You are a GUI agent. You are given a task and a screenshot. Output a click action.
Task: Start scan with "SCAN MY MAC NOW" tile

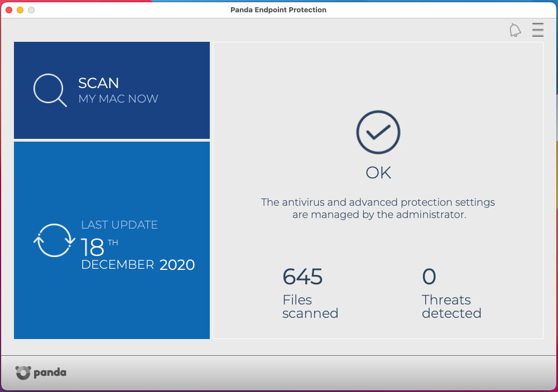(x=112, y=90)
